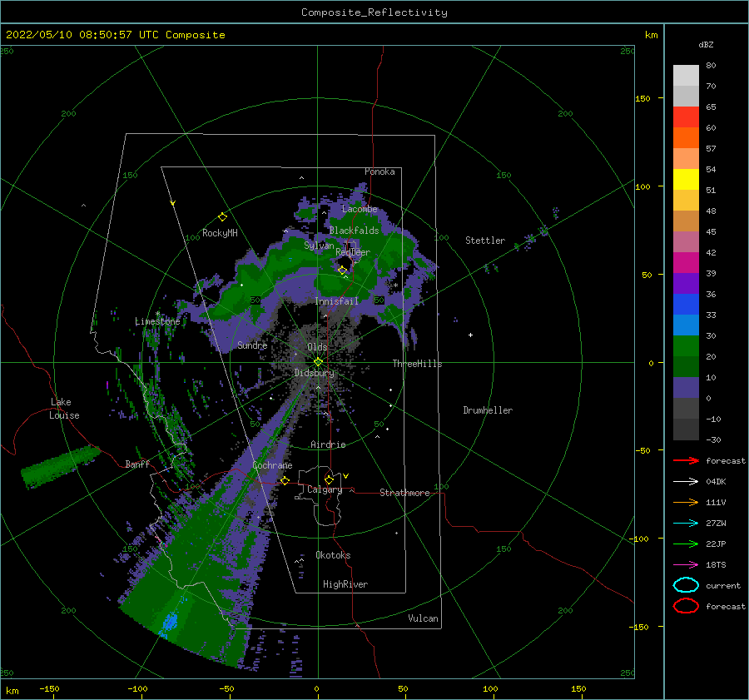This screenshot has height=700, width=749.
Task: Click the yellow radar site diamond near Didsbury
Action: (318, 362)
